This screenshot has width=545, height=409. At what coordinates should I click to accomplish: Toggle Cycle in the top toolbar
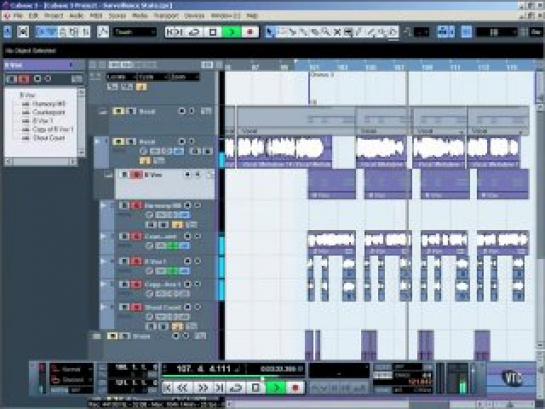coord(195,32)
